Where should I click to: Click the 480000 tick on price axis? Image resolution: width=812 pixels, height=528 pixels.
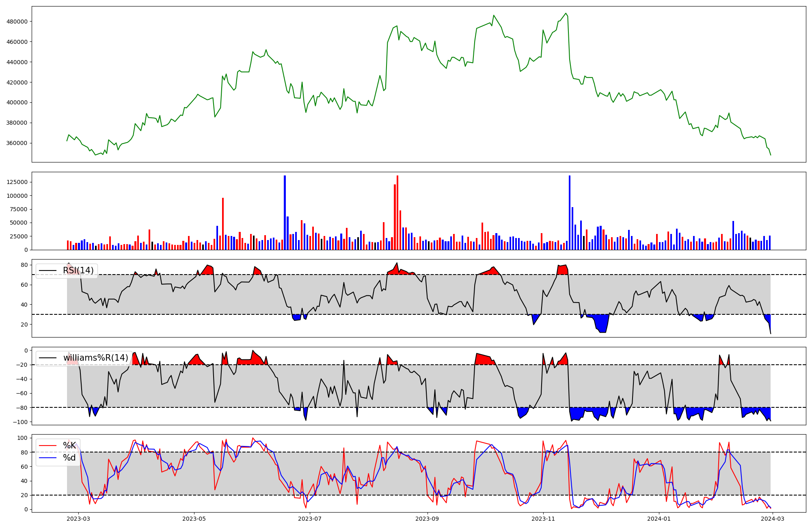(x=17, y=22)
